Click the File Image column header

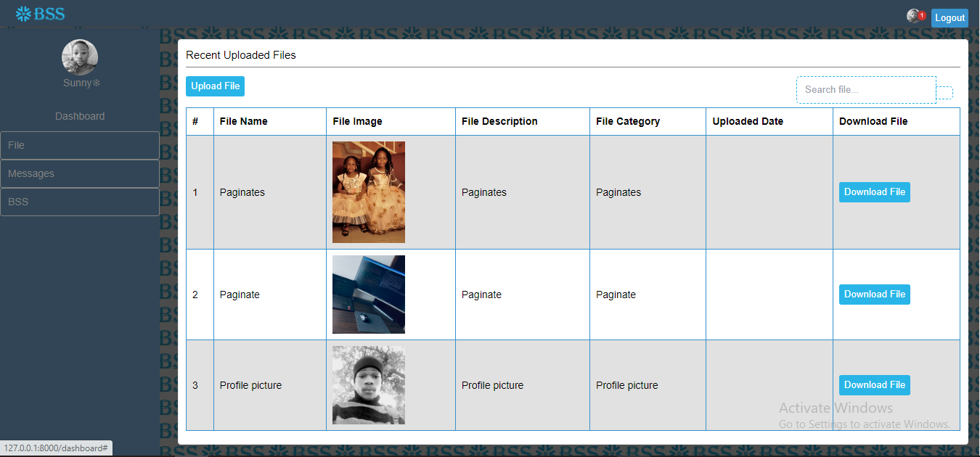(391, 121)
